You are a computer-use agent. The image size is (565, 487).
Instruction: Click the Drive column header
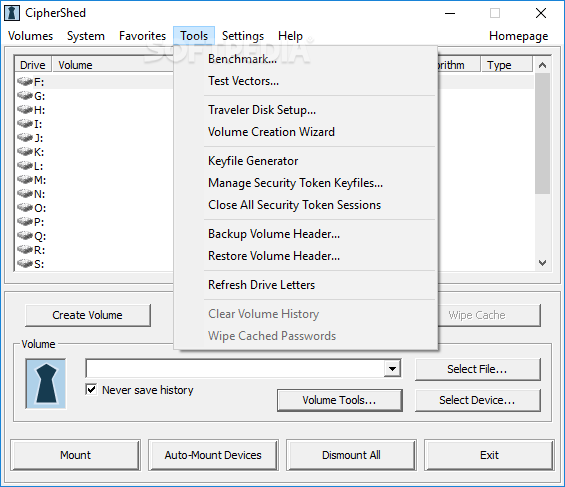33,65
